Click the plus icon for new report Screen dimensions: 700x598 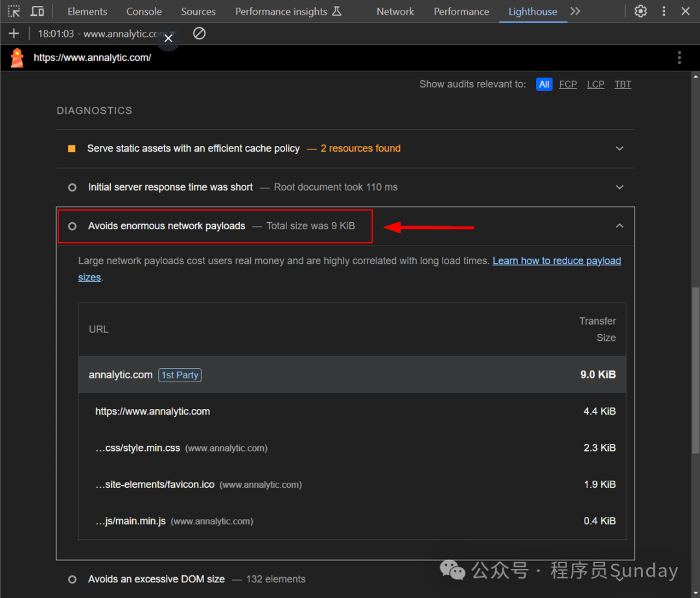14,34
